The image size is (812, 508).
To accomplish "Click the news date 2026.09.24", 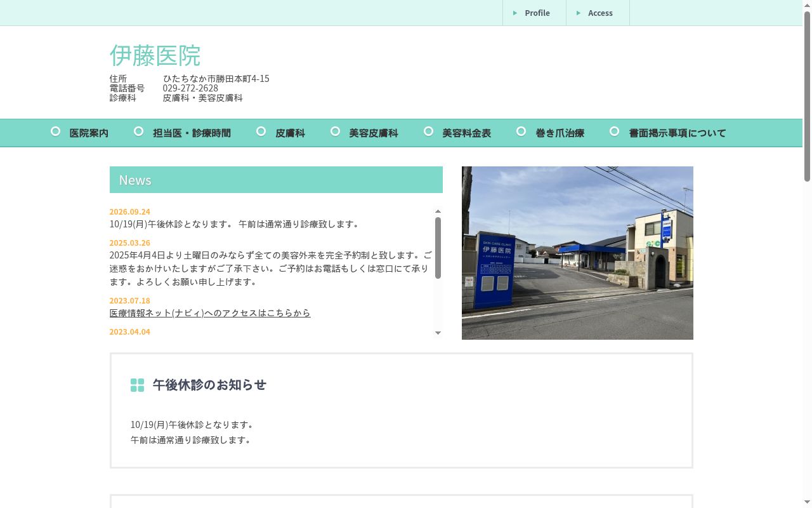I will click(x=130, y=212).
